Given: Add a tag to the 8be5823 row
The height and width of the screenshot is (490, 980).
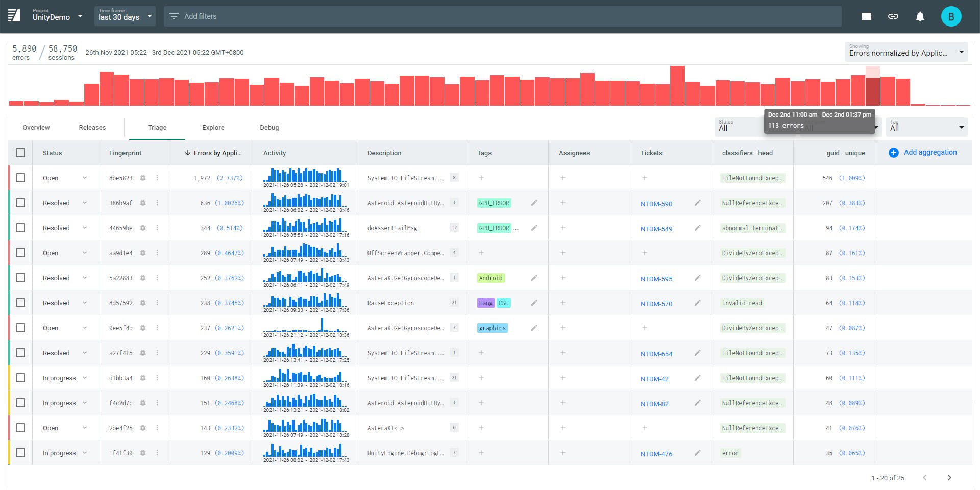Looking at the screenshot, I should click(x=481, y=178).
